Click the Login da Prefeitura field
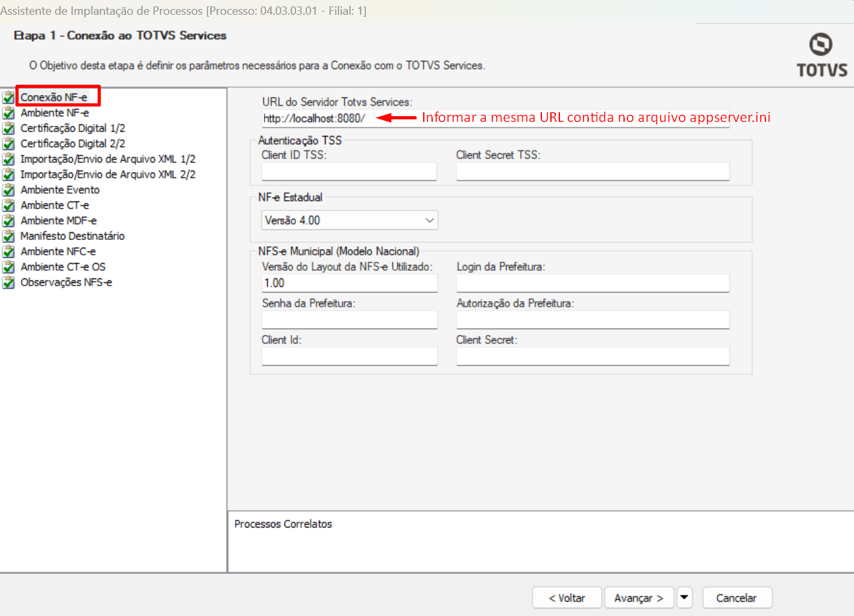This screenshot has width=854, height=616. [593, 283]
